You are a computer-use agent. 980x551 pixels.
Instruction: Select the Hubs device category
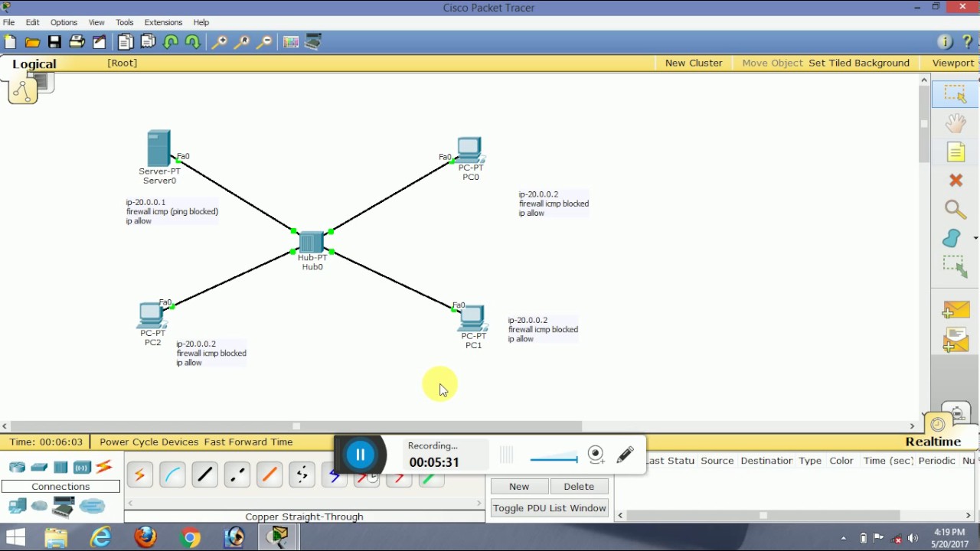click(x=60, y=467)
